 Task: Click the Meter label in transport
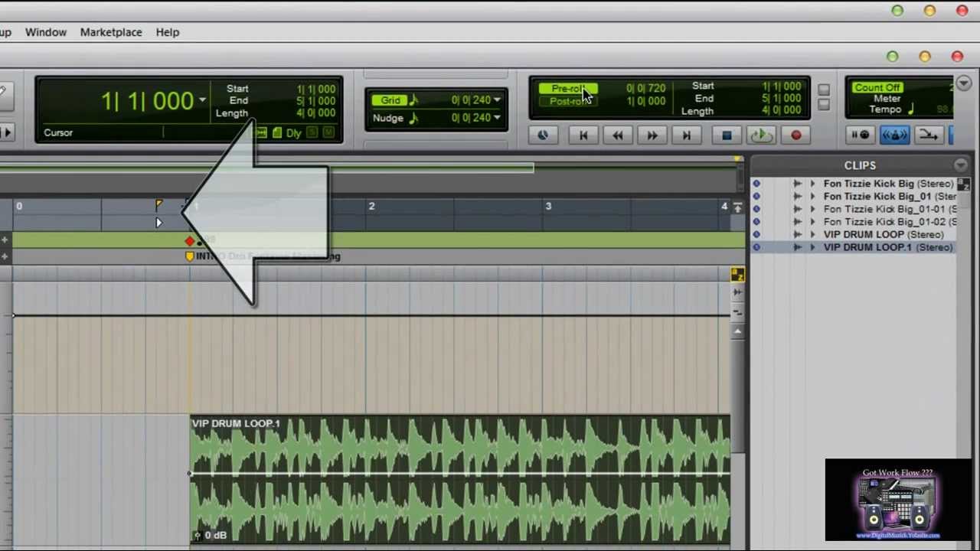tap(887, 99)
